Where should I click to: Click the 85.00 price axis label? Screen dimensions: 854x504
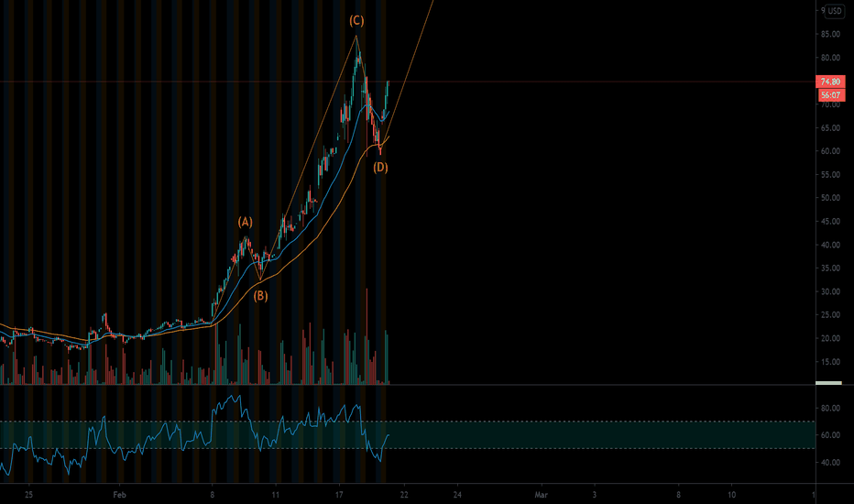(x=830, y=34)
